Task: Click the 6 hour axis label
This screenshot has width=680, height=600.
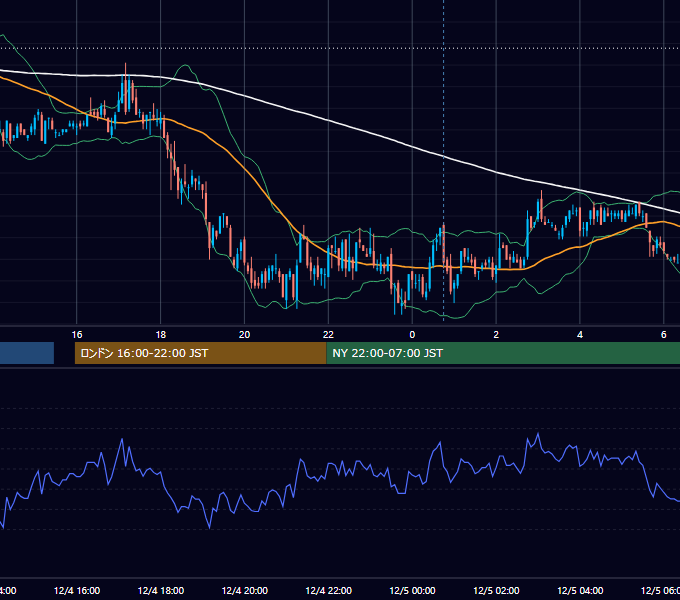Action: click(x=664, y=334)
